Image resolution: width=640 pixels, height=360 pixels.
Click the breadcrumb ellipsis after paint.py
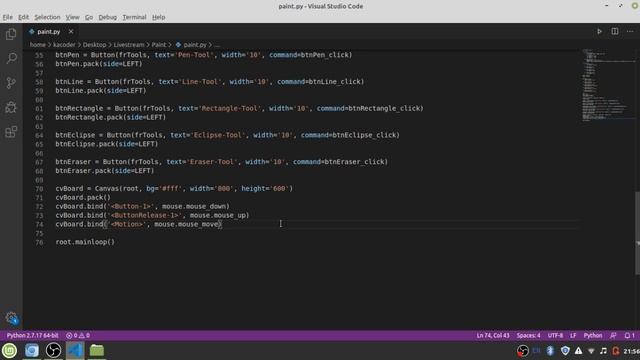point(217,45)
